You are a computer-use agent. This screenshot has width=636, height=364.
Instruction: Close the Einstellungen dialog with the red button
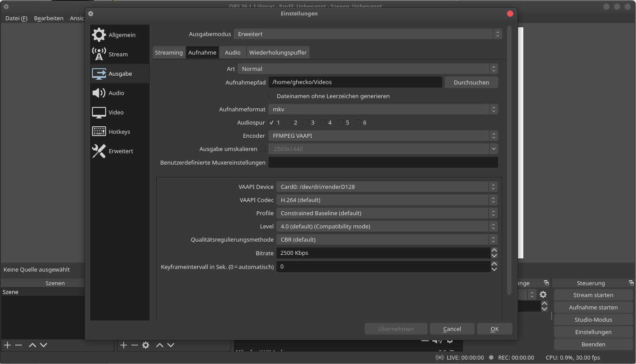[510, 14]
